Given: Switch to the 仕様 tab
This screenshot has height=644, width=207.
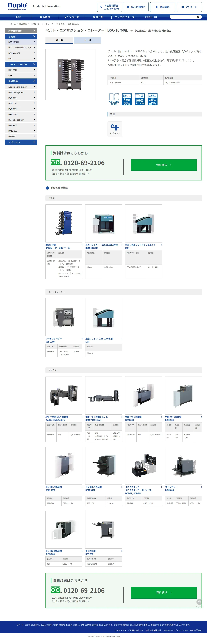Looking at the screenshot, I should click(x=88, y=40).
